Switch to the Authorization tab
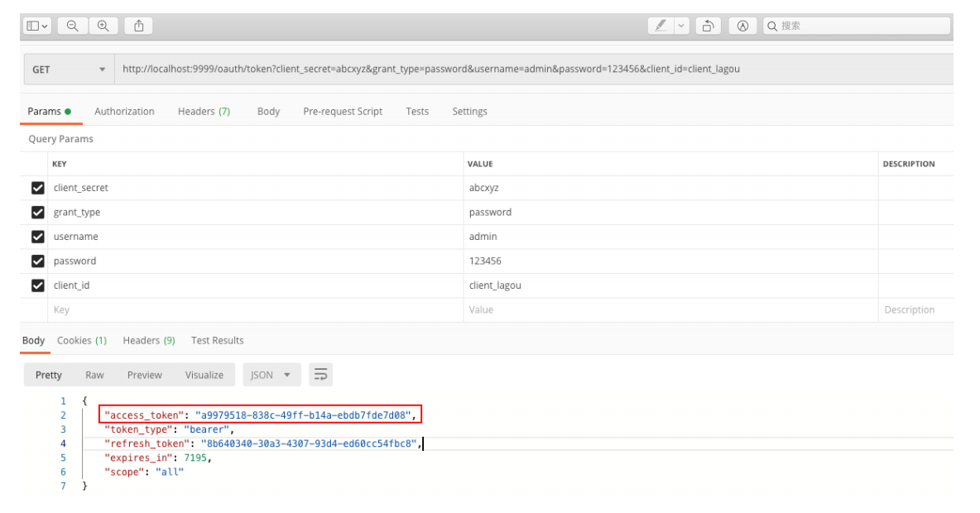 point(124,111)
